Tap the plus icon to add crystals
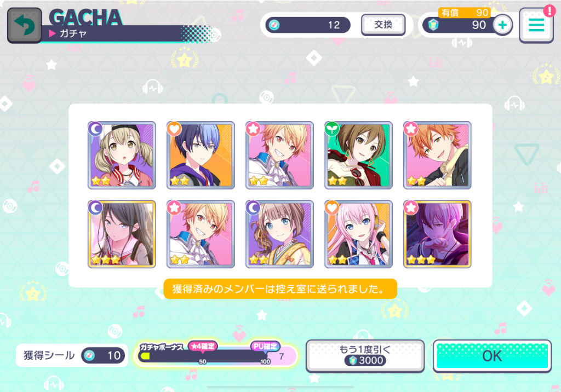Image resolution: width=561 pixels, height=392 pixels. [x=503, y=25]
